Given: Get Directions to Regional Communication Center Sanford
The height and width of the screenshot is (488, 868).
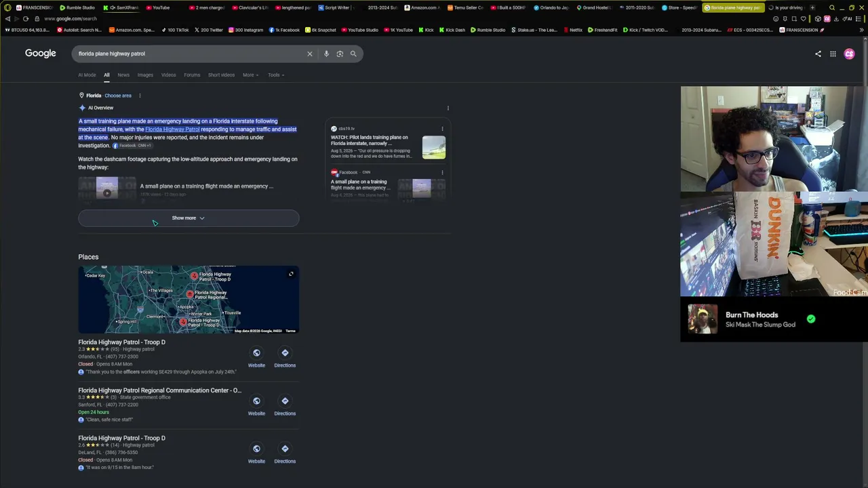Looking at the screenshot, I should (285, 405).
